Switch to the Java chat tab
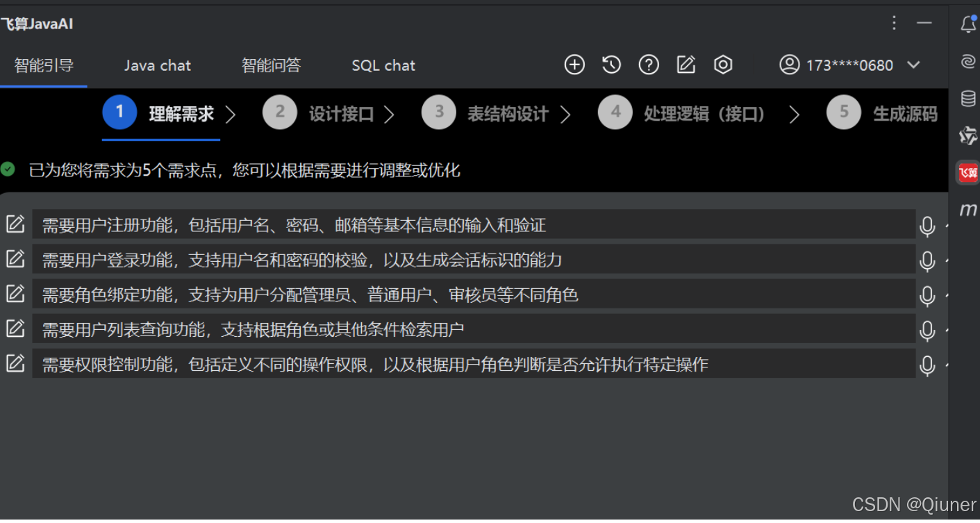Image resolution: width=980 pixels, height=523 pixels. coord(157,65)
